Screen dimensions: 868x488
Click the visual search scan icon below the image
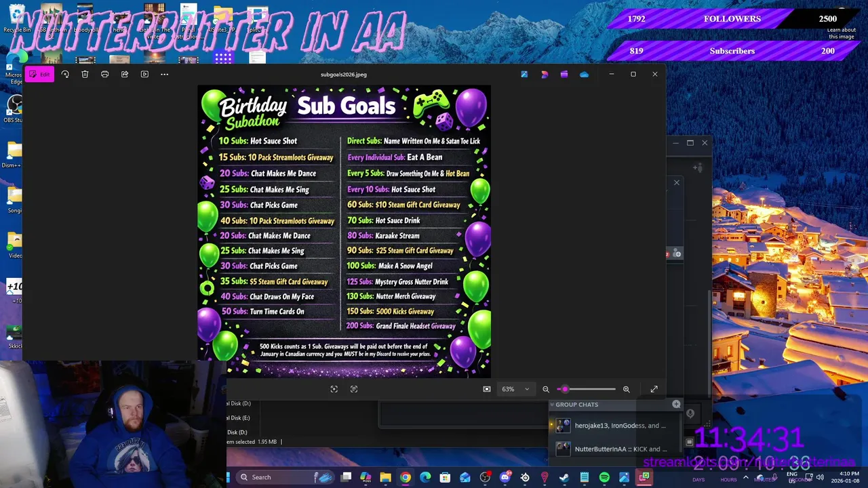[x=334, y=389]
